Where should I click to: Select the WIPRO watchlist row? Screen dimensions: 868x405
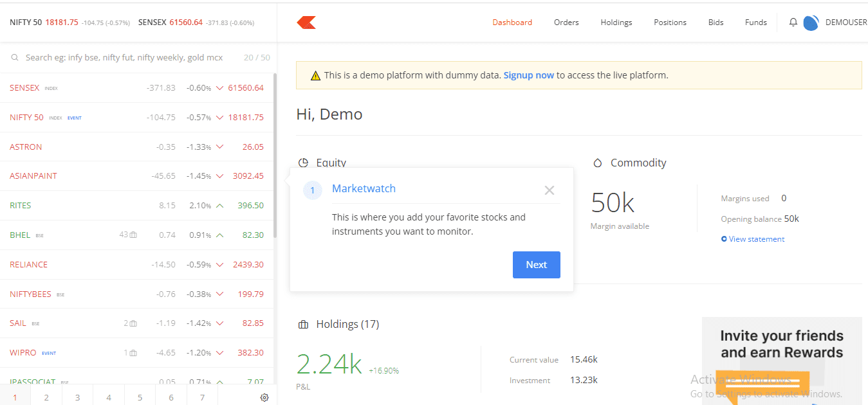tap(136, 353)
